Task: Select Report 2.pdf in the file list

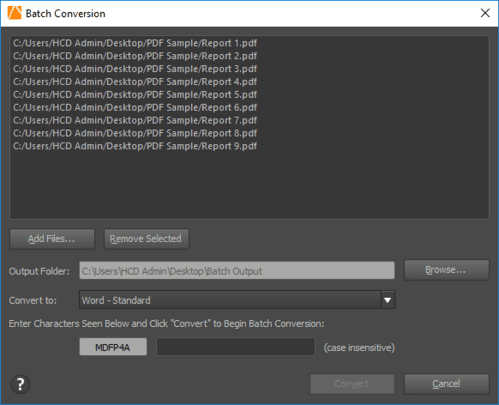Action: tap(135, 56)
